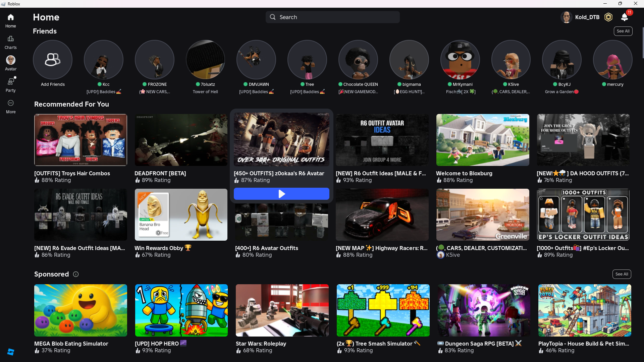The image size is (644, 362).
Task: Open the Avatar editor from sidebar
Action: [10, 63]
